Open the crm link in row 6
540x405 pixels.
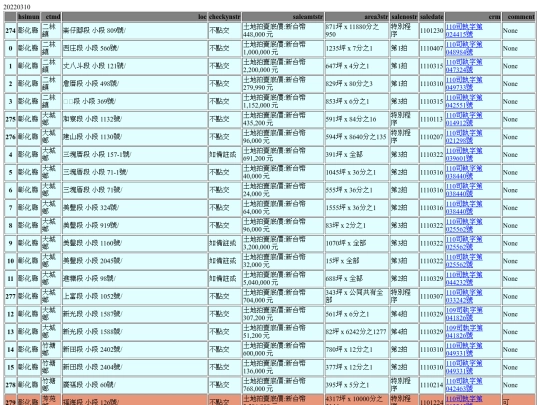point(464,190)
